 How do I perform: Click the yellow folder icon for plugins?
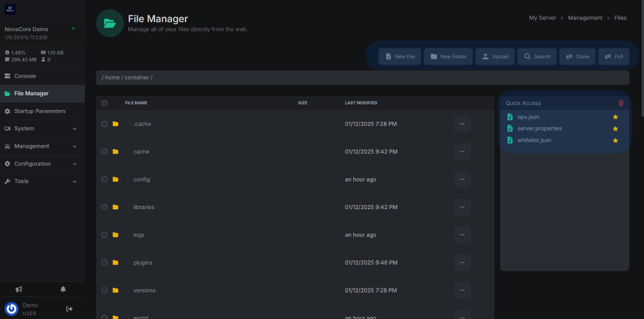coord(116,262)
